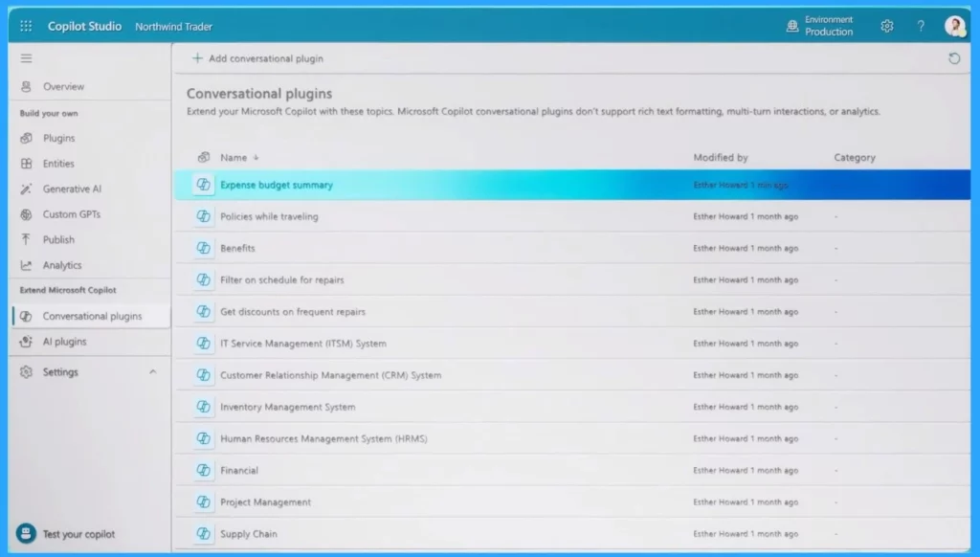Open the user profile avatar

pyautogui.click(x=954, y=26)
